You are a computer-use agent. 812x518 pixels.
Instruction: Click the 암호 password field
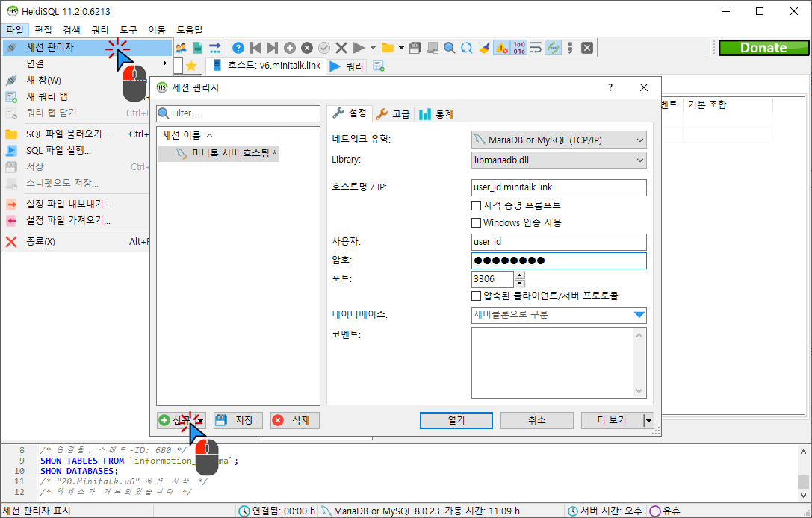coord(559,260)
